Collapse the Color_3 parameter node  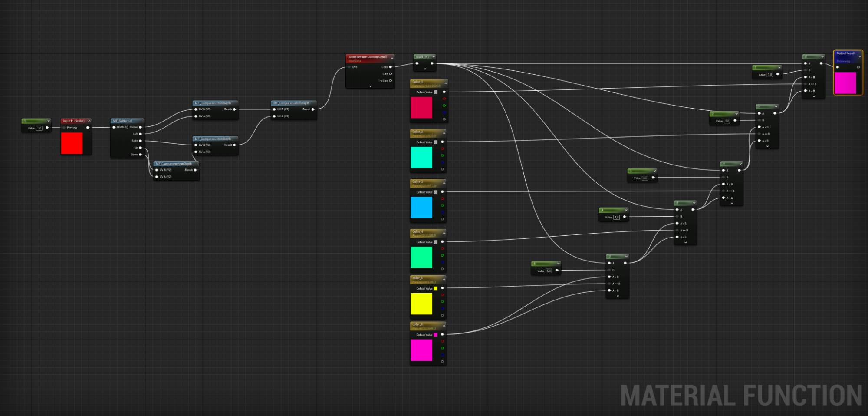click(x=444, y=182)
